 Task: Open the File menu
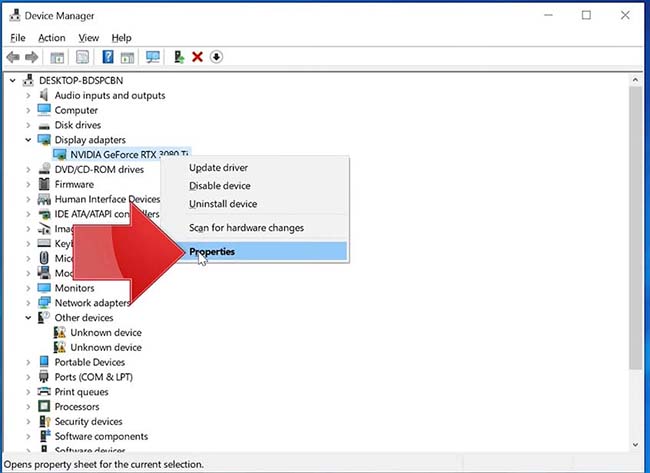(x=18, y=38)
